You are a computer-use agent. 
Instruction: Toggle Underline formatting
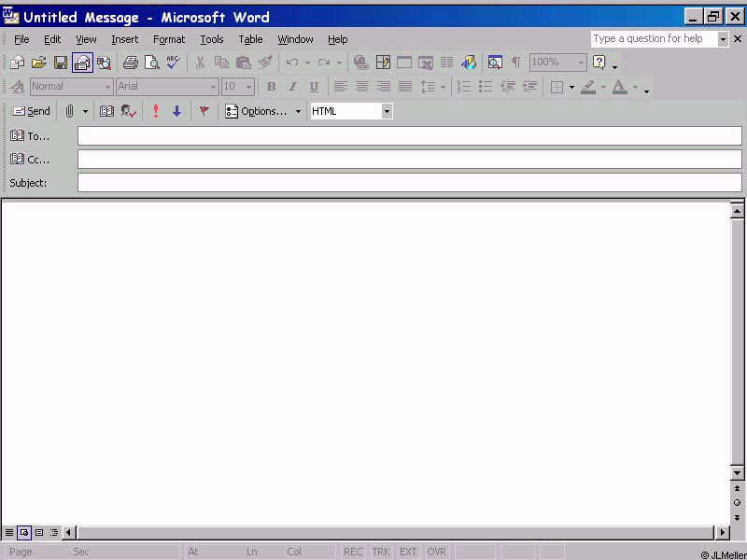point(314,87)
